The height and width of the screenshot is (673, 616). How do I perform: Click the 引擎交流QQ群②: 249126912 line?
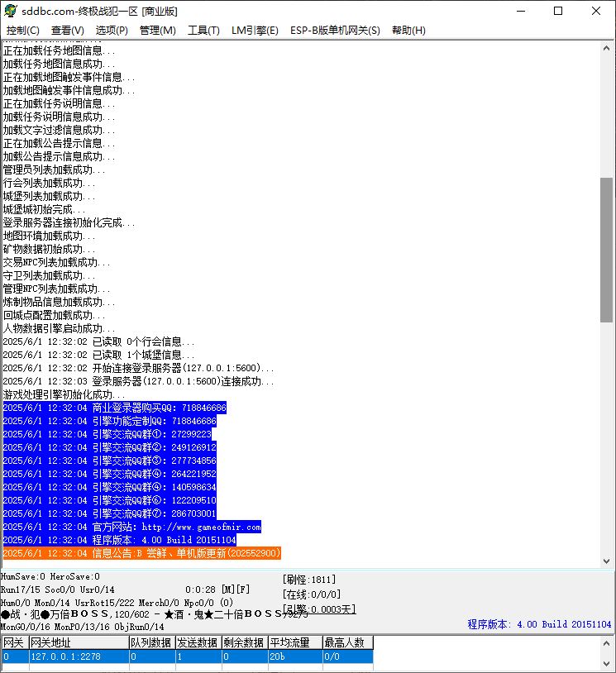click(109, 447)
